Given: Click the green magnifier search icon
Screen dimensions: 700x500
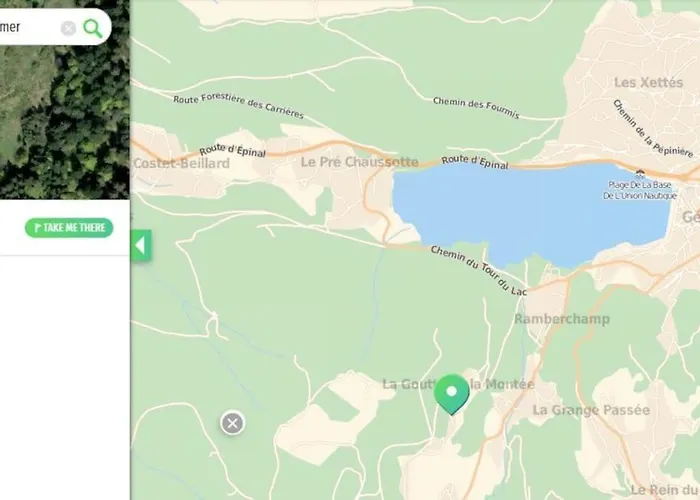Looking at the screenshot, I should (x=93, y=28).
